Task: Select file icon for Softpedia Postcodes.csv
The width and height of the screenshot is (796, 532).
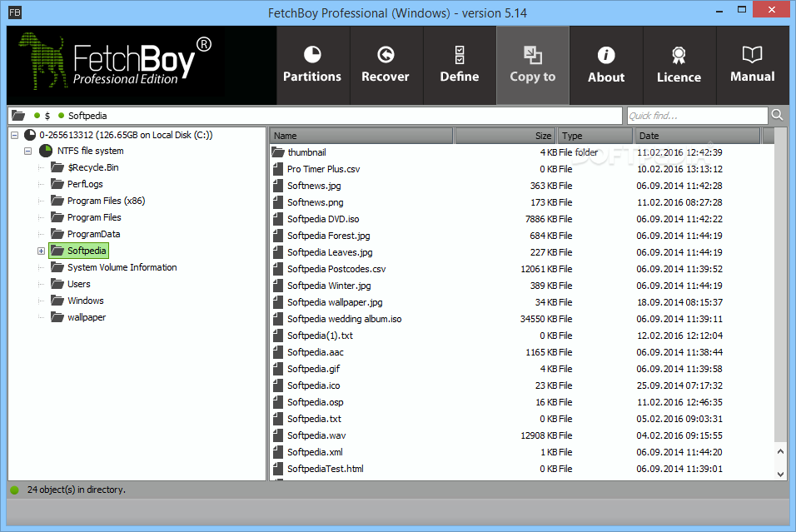Action: 278,269
